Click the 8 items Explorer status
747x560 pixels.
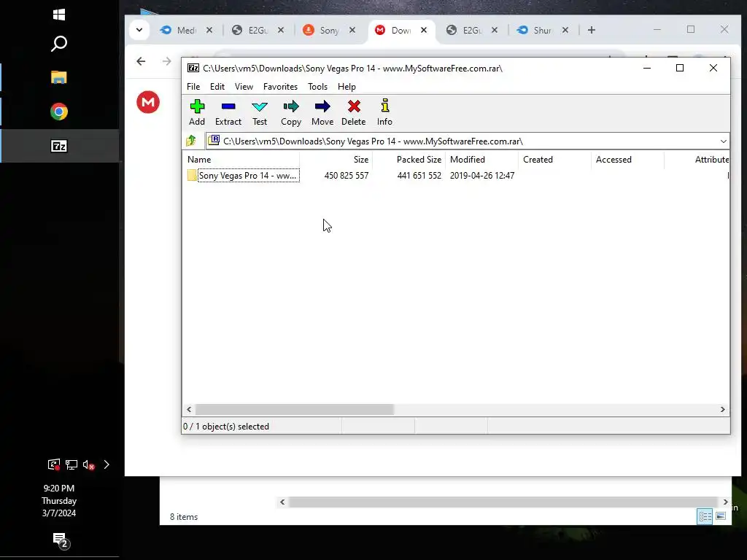tap(184, 517)
